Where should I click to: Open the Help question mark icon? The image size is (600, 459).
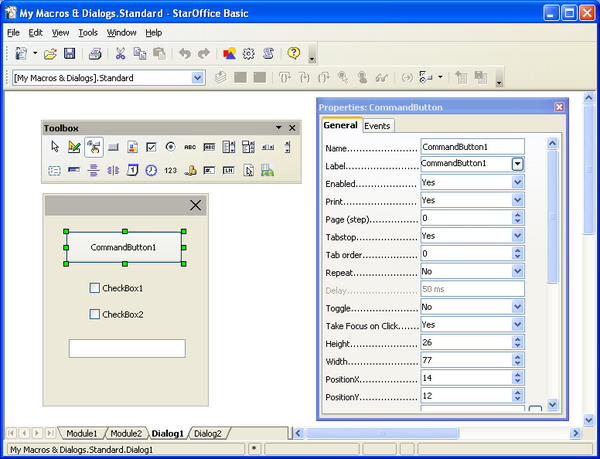coord(294,53)
